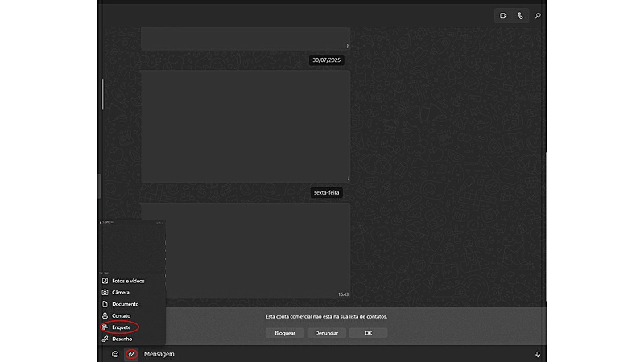Click the sexta-feira date label

coord(327,192)
